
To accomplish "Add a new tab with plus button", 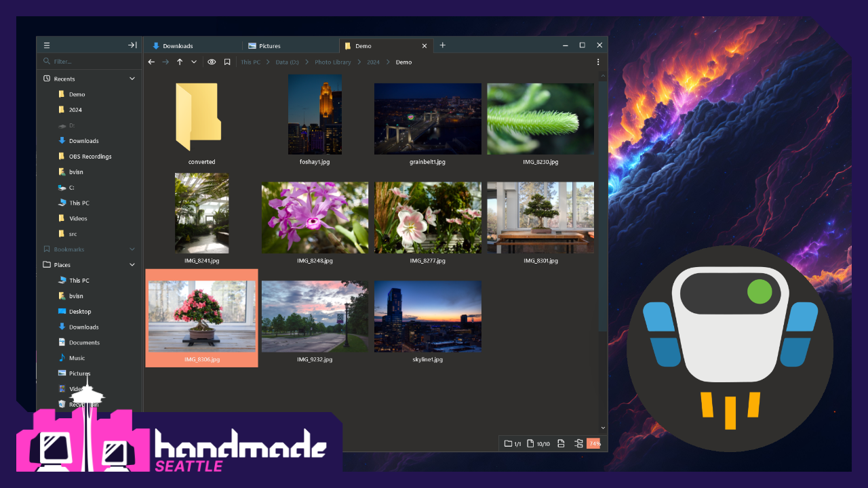I will tap(443, 45).
